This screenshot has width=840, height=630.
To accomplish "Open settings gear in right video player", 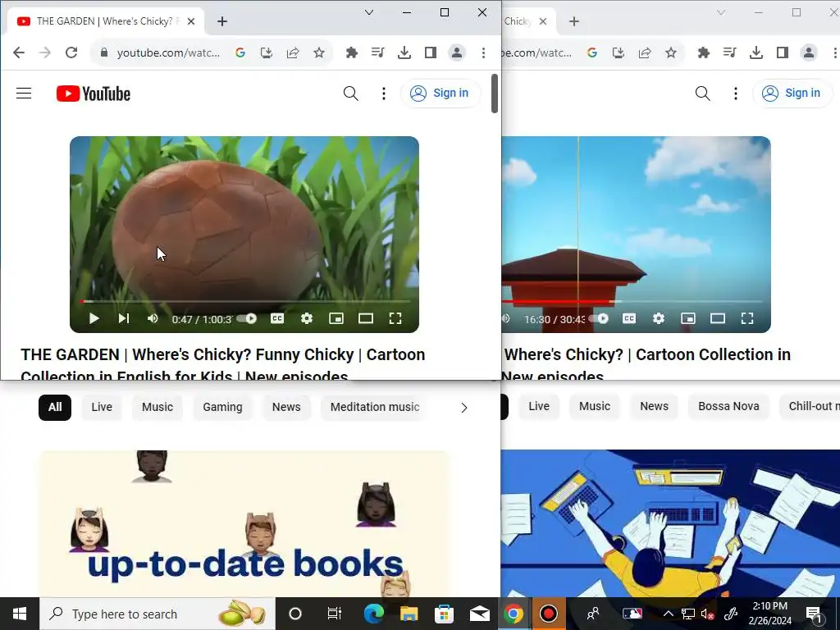I will pos(659,319).
